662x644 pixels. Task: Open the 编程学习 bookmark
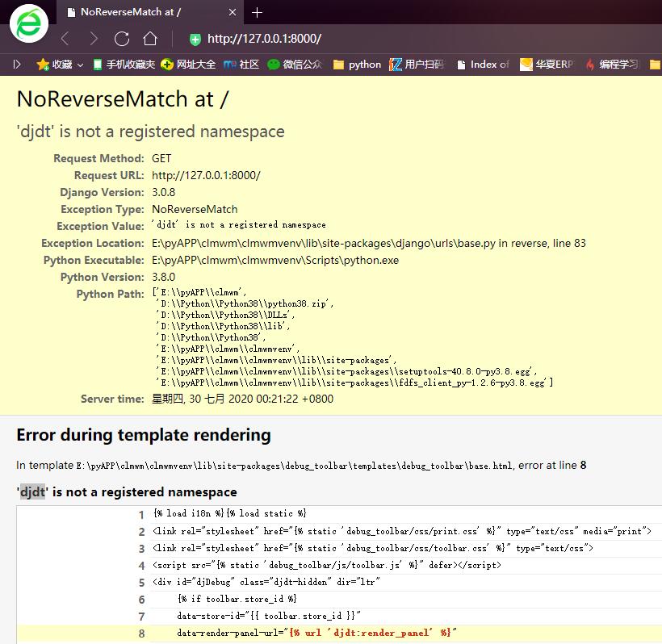(x=612, y=64)
